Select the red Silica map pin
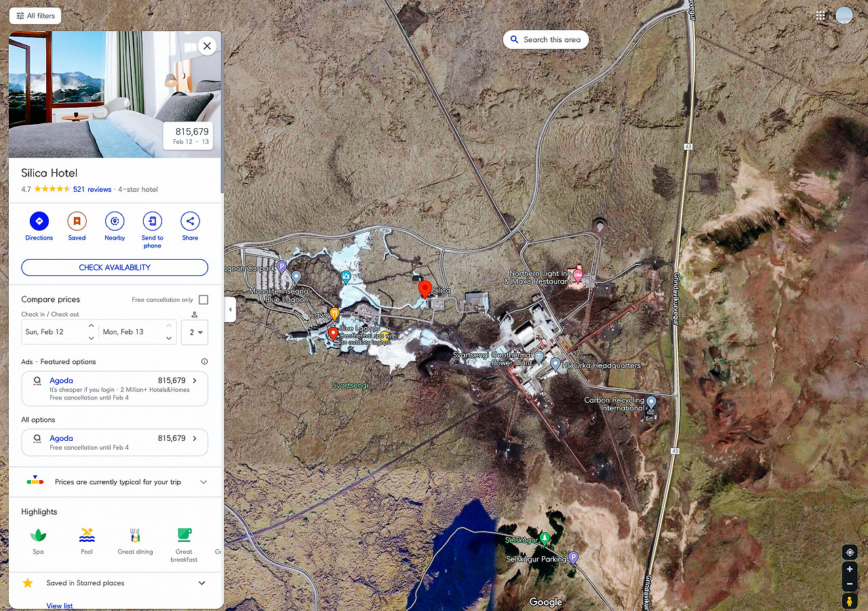 425,290
